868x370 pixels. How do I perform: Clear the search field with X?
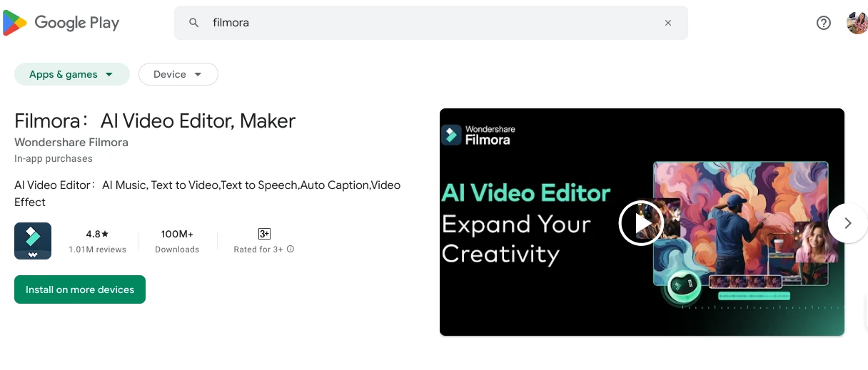[668, 23]
